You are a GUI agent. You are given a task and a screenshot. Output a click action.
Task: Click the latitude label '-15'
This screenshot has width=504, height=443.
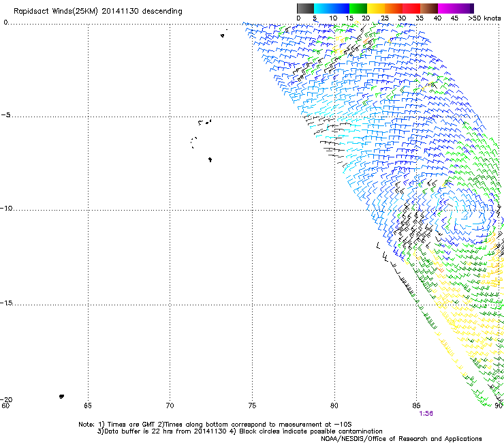6,303
